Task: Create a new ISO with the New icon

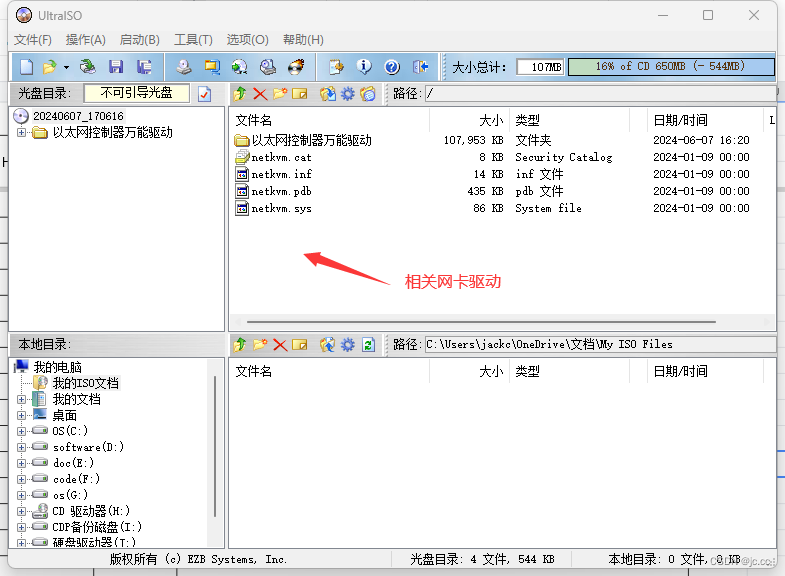Action: pos(26,67)
